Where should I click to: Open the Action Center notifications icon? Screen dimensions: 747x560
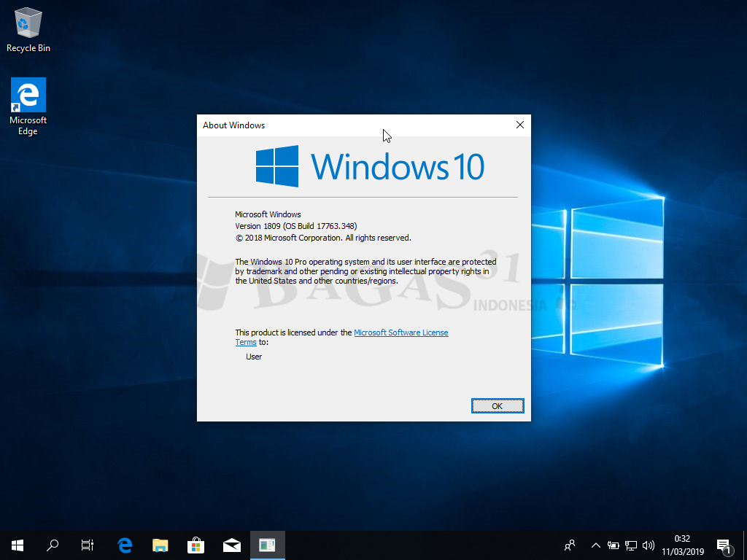[724, 546]
